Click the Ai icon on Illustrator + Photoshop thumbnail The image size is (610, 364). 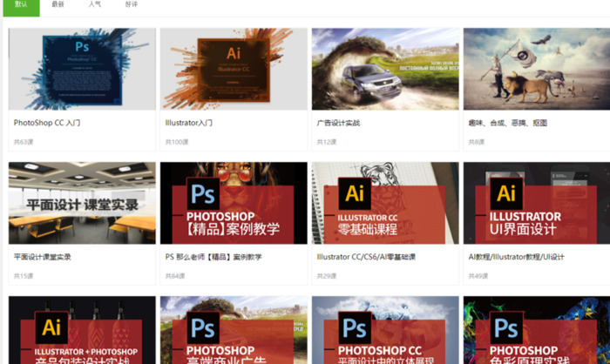pos(51,328)
